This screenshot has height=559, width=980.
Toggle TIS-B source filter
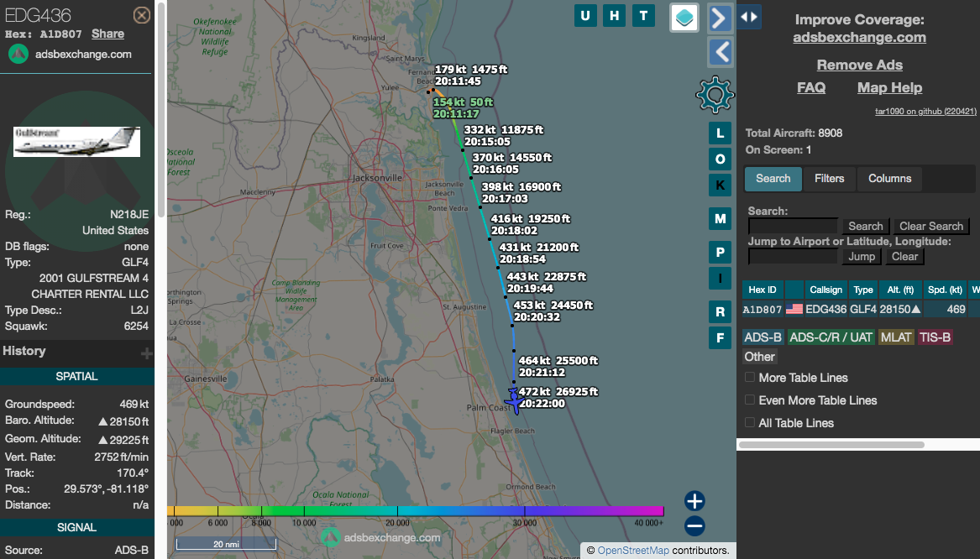coord(935,337)
